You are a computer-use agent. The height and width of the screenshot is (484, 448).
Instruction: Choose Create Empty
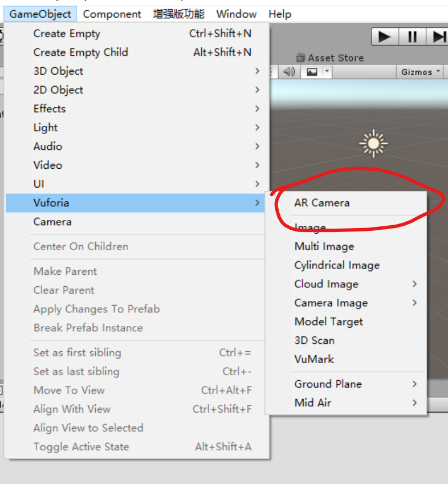pos(135,33)
